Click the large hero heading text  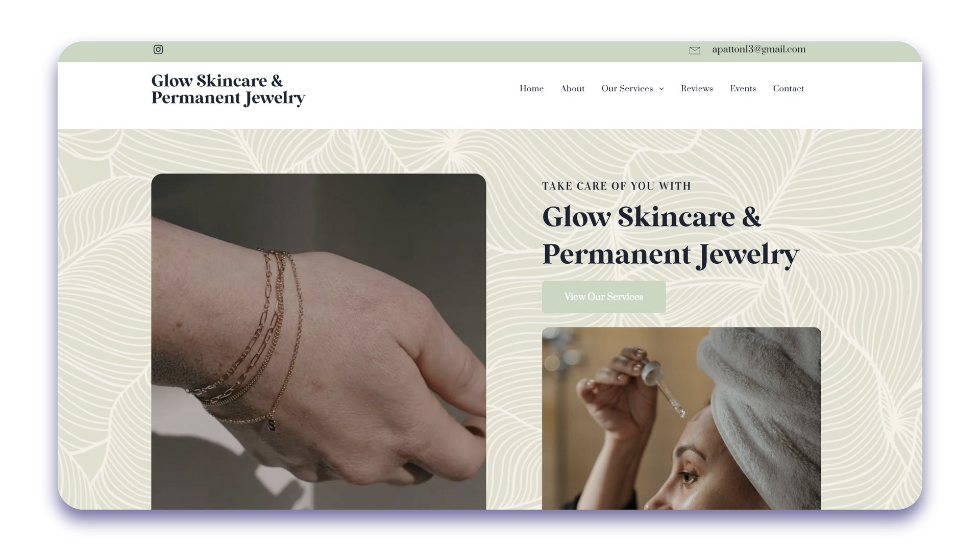[x=670, y=236]
